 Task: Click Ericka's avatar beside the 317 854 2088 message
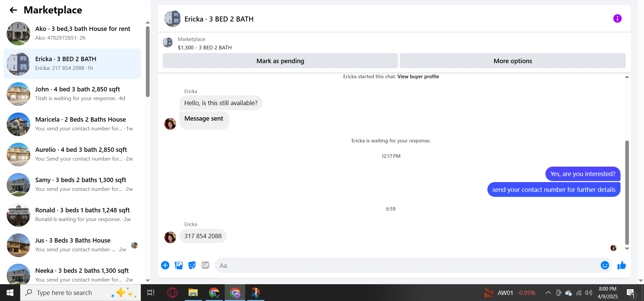[170, 238]
